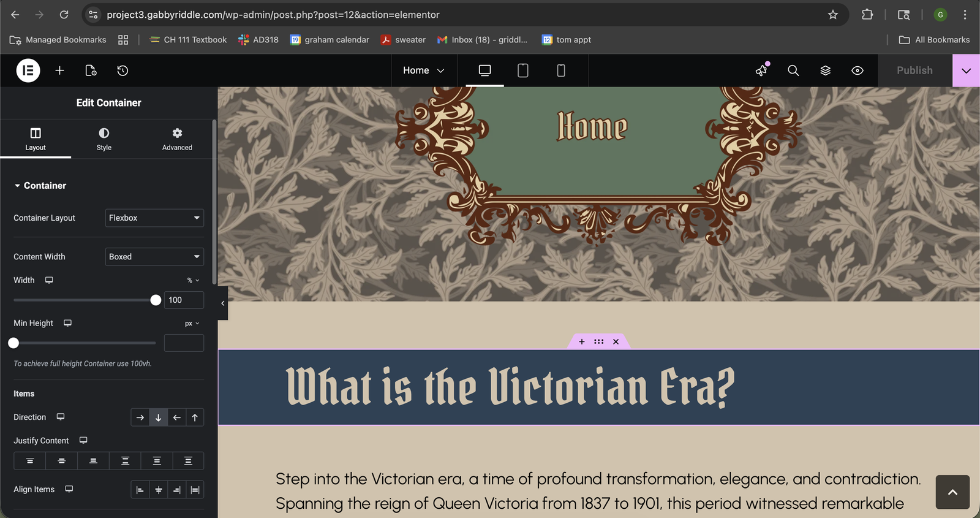Switch to the Advanced tab
The image size is (980, 518).
pyautogui.click(x=177, y=139)
